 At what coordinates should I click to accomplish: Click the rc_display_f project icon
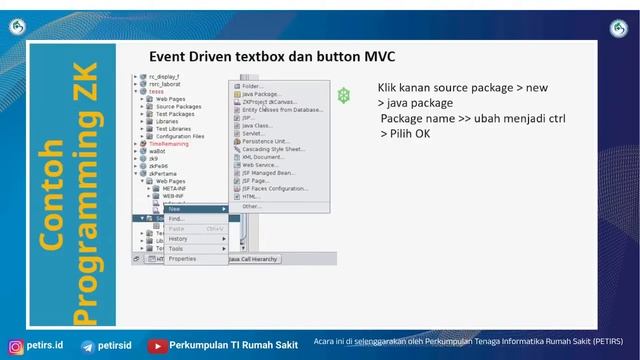pyautogui.click(x=143, y=77)
